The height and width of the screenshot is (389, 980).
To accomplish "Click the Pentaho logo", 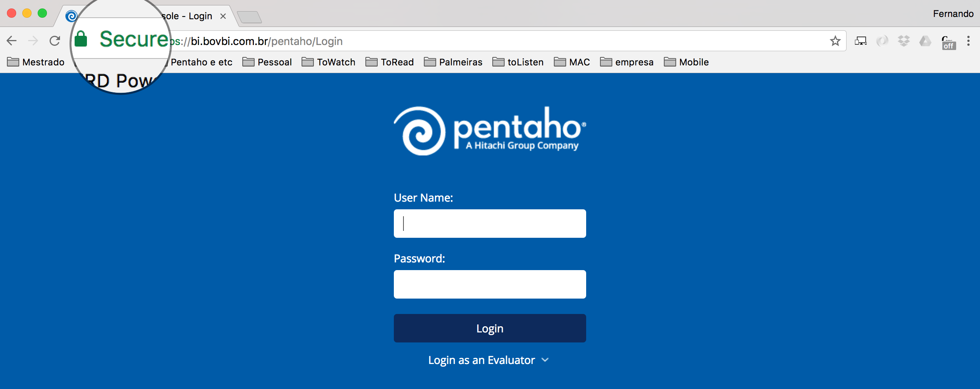I will pos(490,131).
